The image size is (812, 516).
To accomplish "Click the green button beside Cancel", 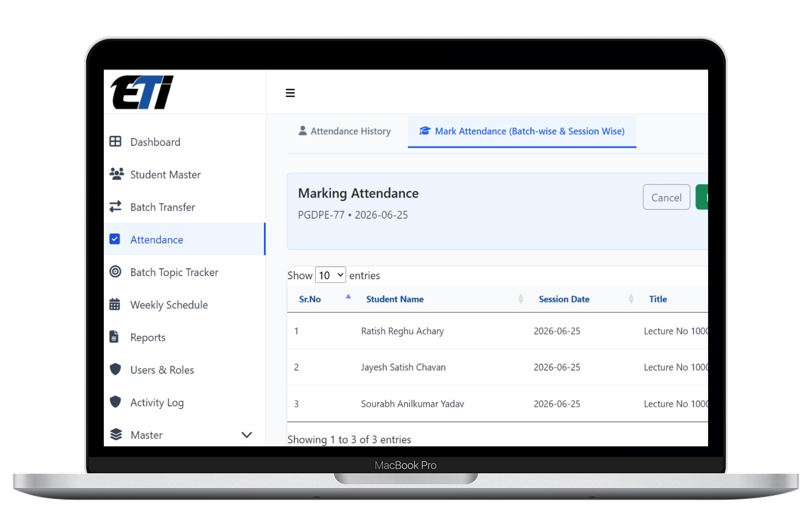I will 702,197.
